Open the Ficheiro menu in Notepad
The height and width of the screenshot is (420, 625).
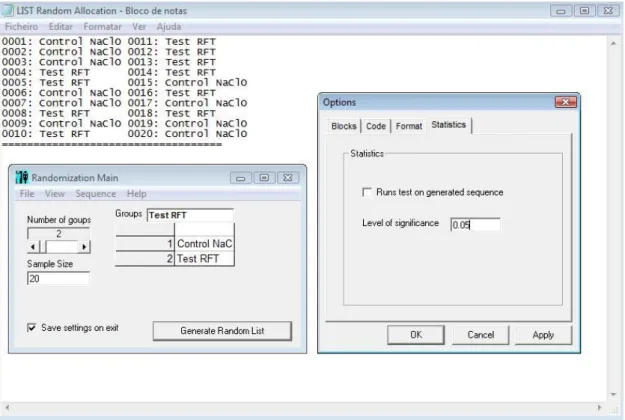21,27
